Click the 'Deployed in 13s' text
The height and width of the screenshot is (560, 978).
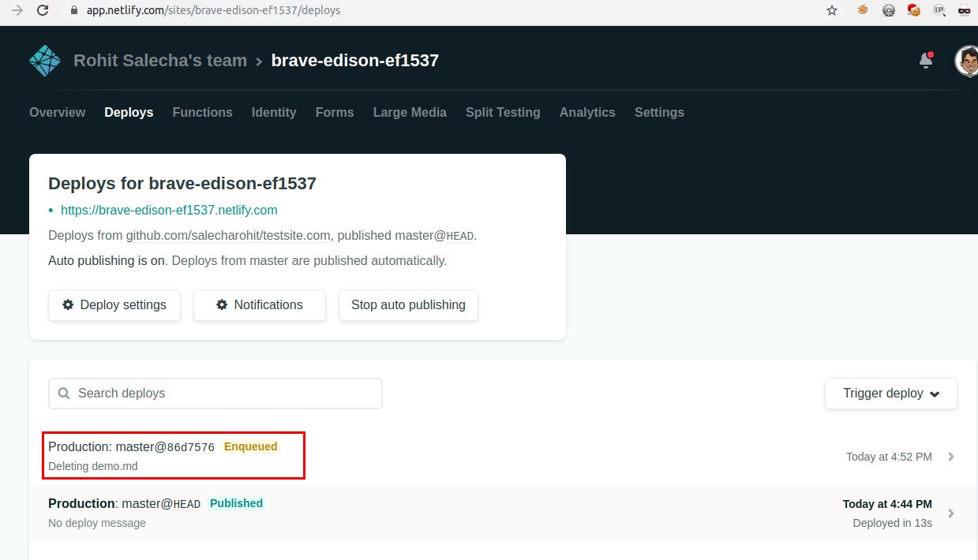click(893, 523)
